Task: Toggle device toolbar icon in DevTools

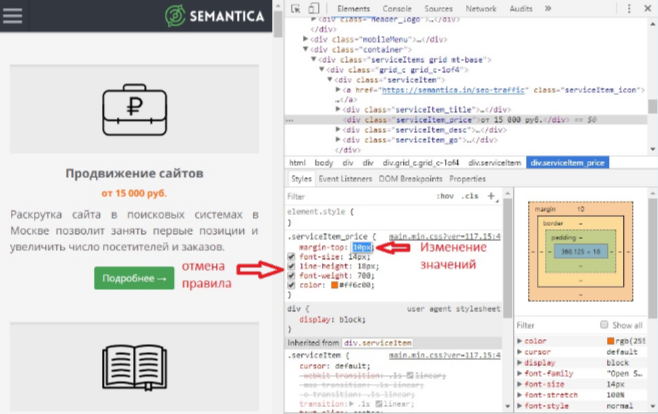Action: point(313,8)
